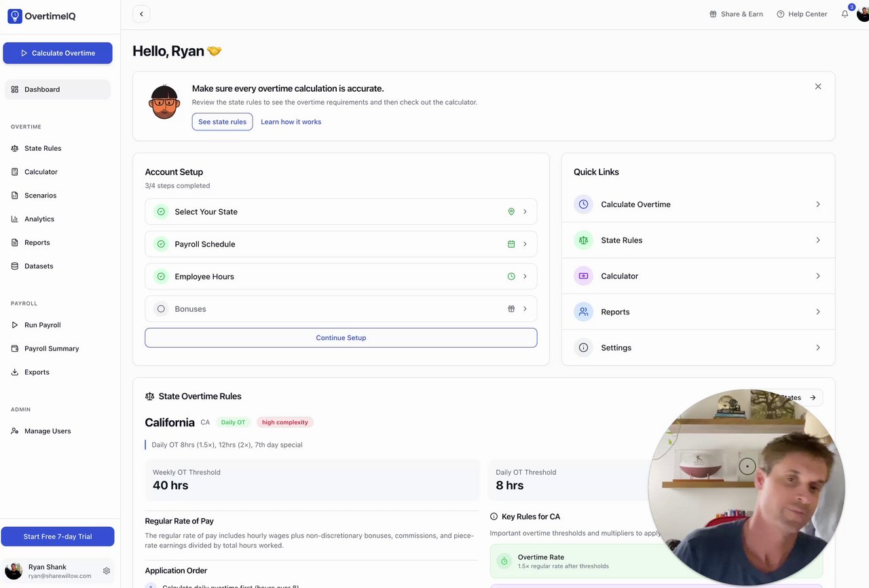The height and width of the screenshot is (588, 869).
Task: Start Free 7-day Trial
Action: 58,536
